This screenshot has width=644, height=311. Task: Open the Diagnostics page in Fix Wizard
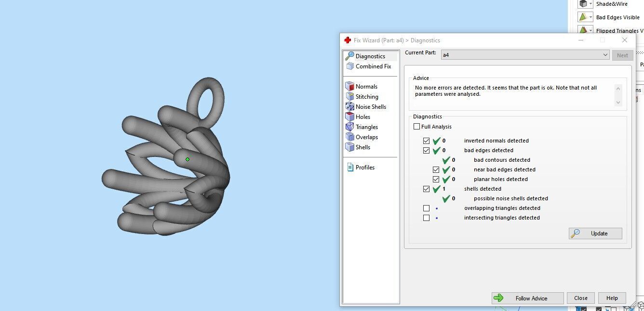[371, 56]
